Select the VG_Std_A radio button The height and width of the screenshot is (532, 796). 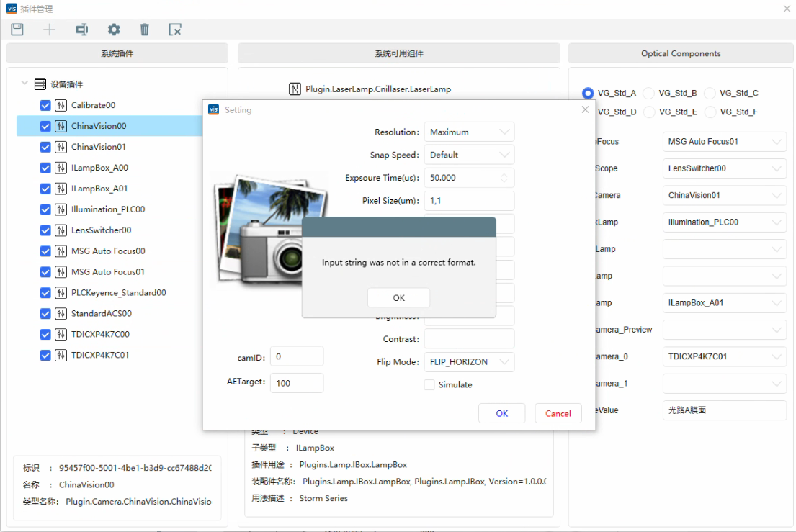(x=588, y=93)
